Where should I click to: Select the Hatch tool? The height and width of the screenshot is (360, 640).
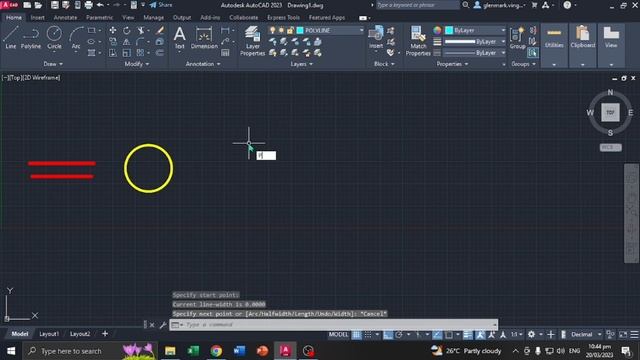pyautogui.click(x=91, y=53)
